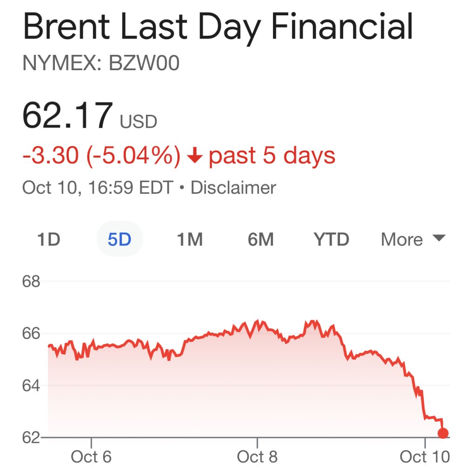Click the red down-arrow change icon
472x476 pixels.
coord(194,157)
